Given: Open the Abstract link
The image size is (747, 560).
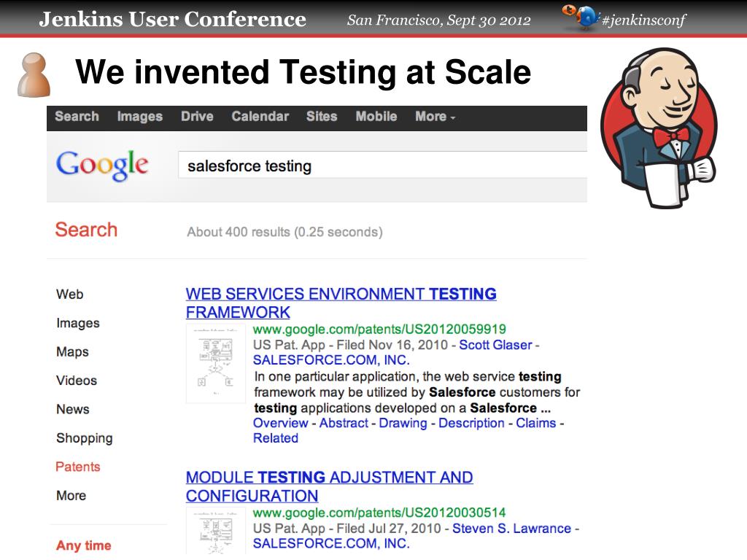Looking at the screenshot, I should point(344,423).
